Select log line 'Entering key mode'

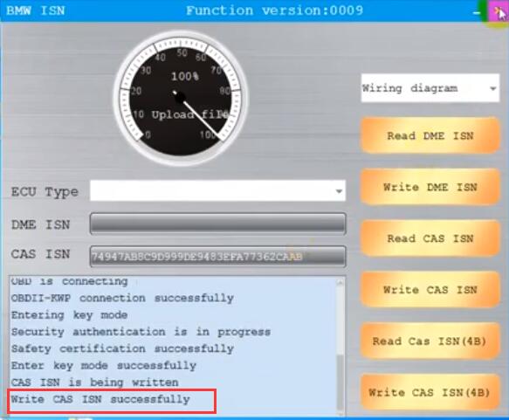[69, 315]
